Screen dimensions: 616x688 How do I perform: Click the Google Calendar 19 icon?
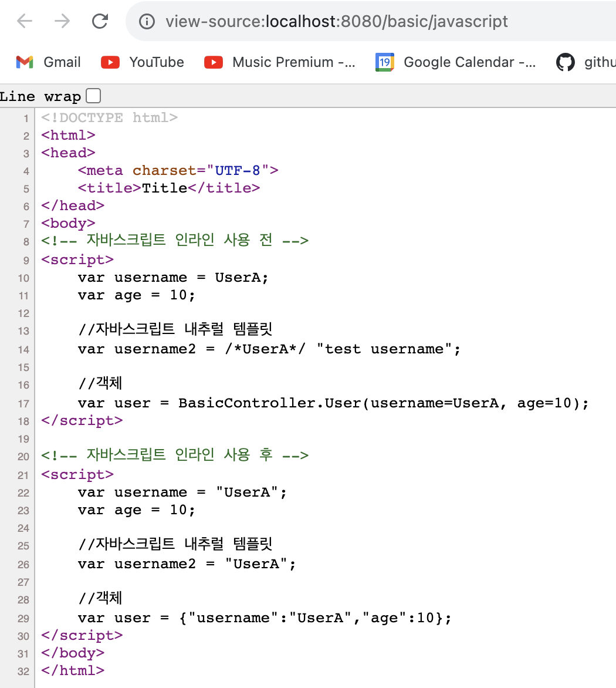[x=384, y=62]
